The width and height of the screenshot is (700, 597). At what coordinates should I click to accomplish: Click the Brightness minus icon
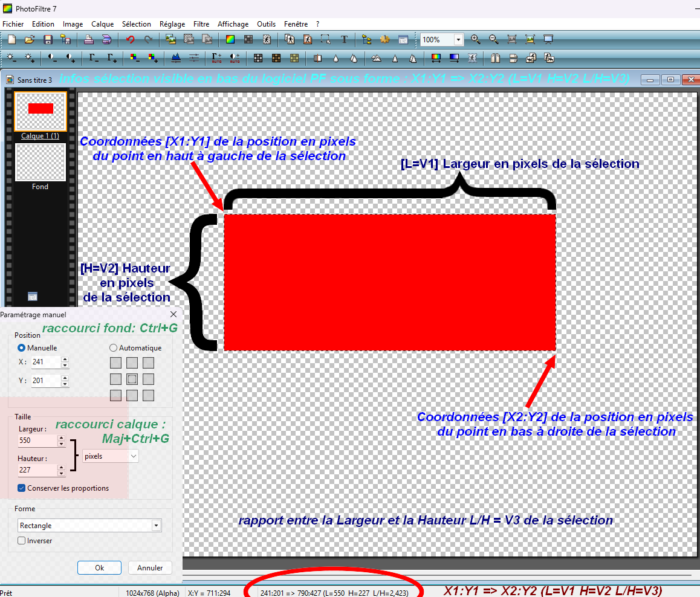(11, 58)
